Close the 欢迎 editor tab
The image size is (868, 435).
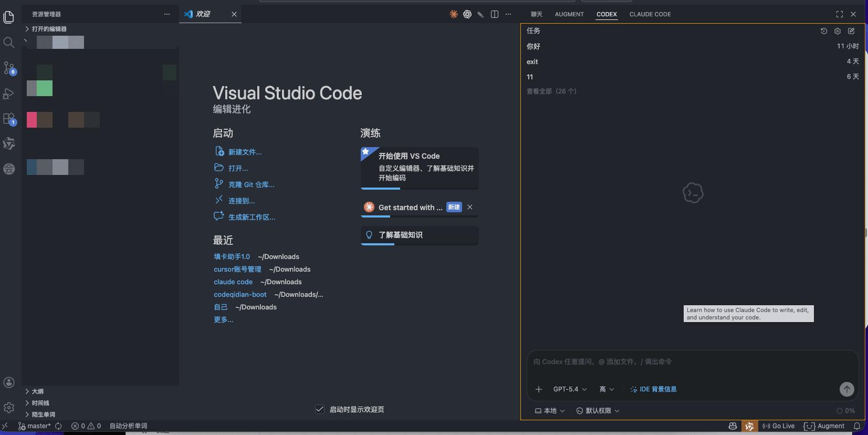(234, 14)
